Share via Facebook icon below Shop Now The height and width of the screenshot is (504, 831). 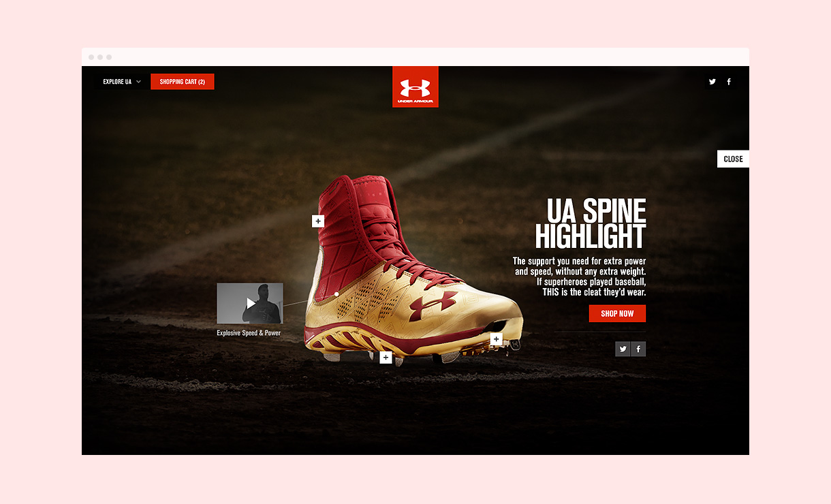(x=638, y=349)
